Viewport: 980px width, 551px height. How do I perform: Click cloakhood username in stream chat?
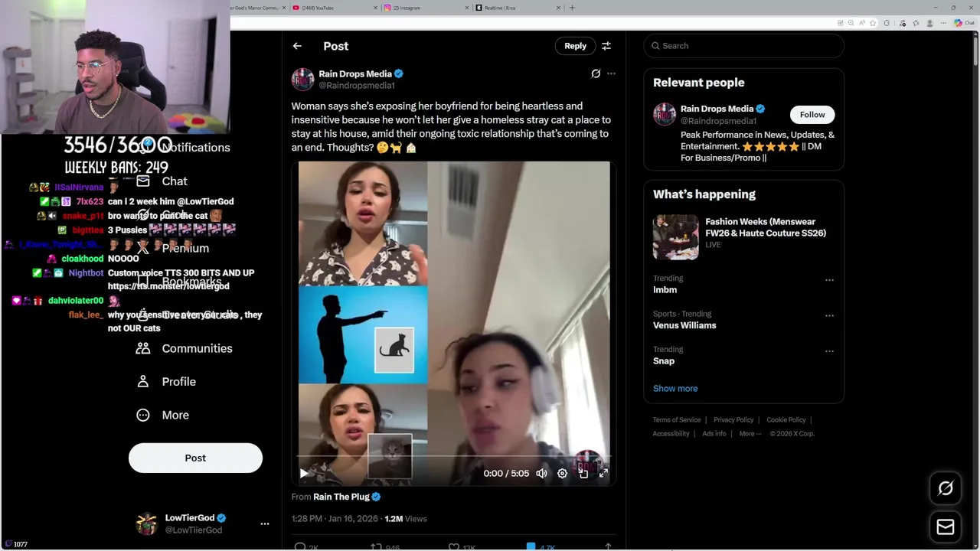[82, 259]
